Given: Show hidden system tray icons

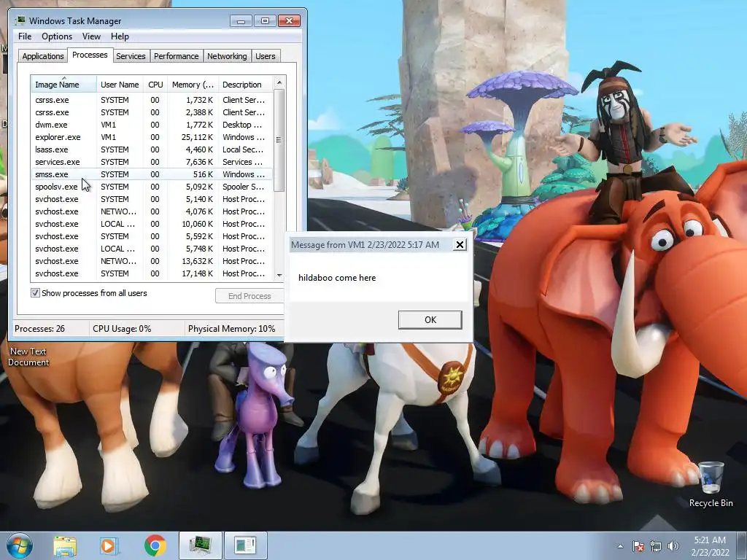Looking at the screenshot, I should pyautogui.click(x=620, y=547).
